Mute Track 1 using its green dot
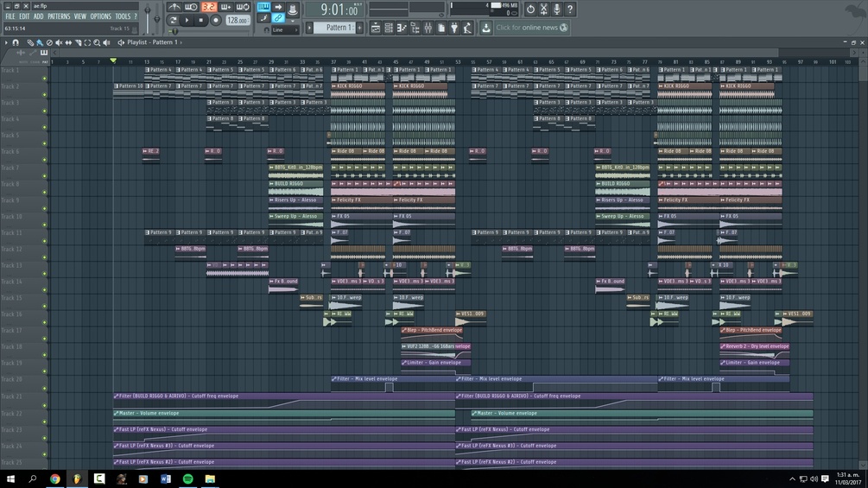The height and width of the screenshot is (488, 868). pyautogui.click(x=45, y=79)
